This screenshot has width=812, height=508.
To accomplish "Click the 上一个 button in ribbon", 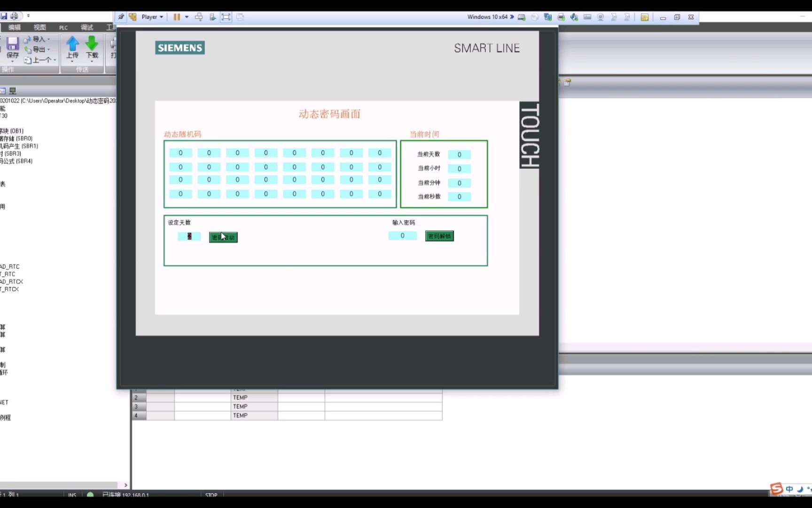I will pyautogui.click(x=39, y=60).
